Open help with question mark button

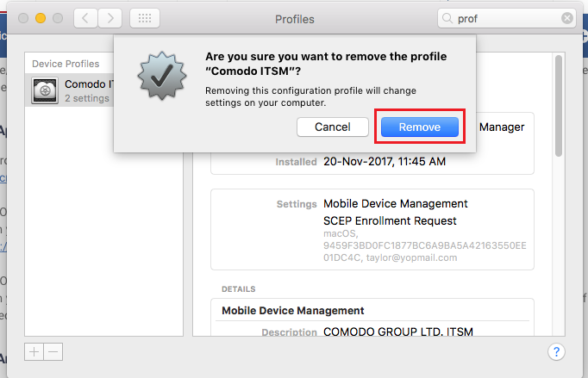pos(556,352)
